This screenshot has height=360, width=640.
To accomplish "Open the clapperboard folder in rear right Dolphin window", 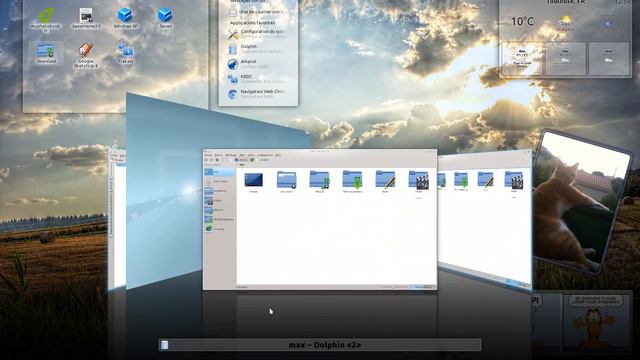I will point(514,182).
